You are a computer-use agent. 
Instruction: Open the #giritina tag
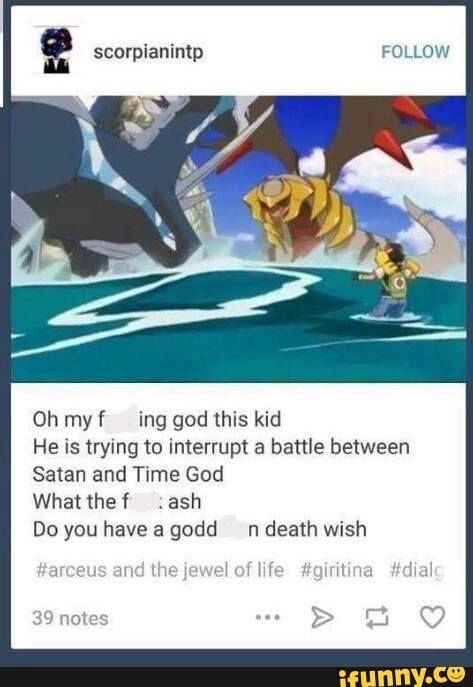(x=337, y=570)
